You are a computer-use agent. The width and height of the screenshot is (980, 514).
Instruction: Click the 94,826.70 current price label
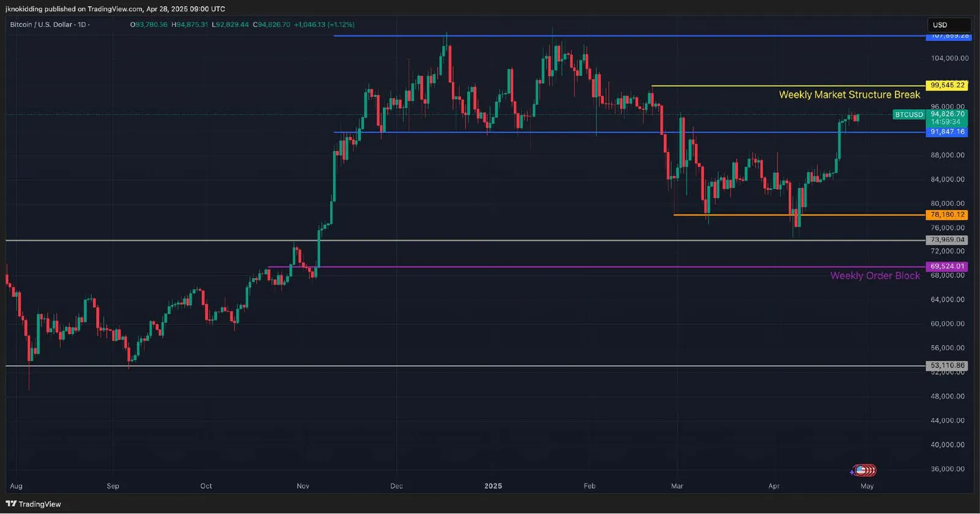tap(948, 114)
